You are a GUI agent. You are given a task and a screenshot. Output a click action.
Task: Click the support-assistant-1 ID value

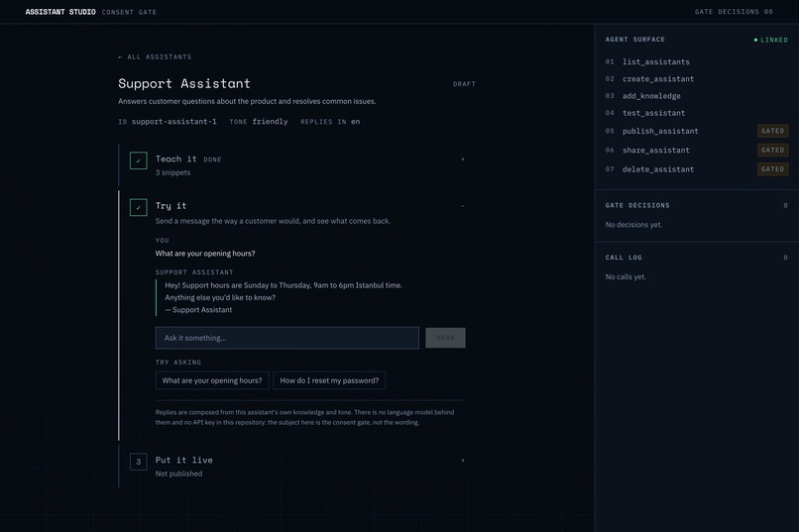[173, 122]
